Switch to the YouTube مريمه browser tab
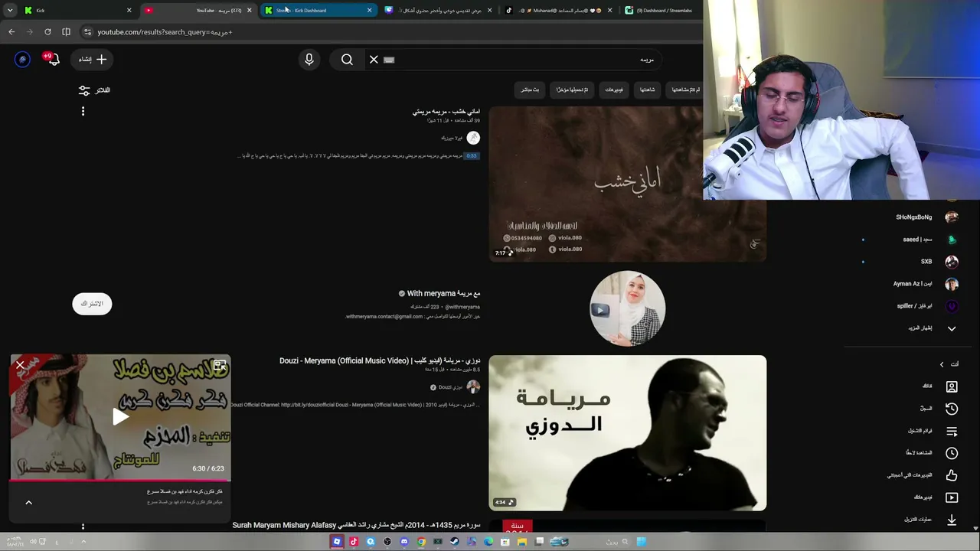 pyautogui.click(x=198, y=10)
